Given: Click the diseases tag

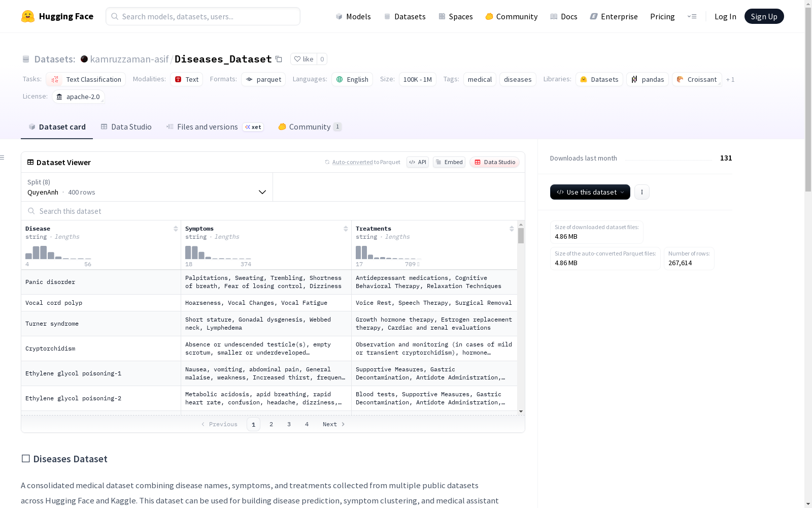Looking at the screenshot, I should pos(518,79).
